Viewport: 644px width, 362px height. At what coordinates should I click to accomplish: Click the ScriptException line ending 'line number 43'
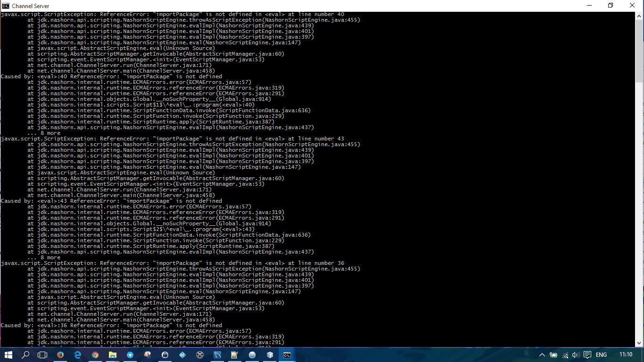tap(173, 139)
